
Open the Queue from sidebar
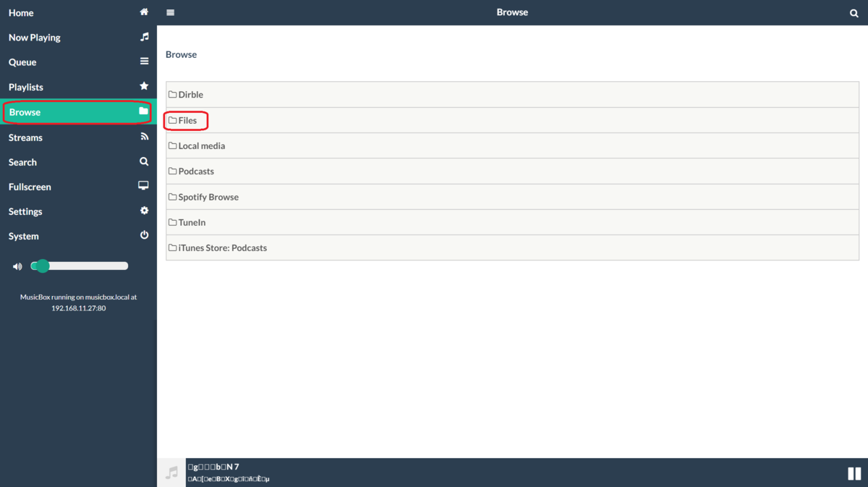[78, 62]
